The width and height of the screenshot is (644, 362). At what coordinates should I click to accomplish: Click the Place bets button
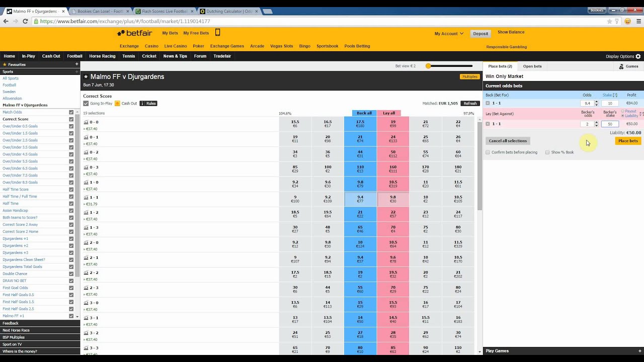pyautogui.click(x=628, y=141)
